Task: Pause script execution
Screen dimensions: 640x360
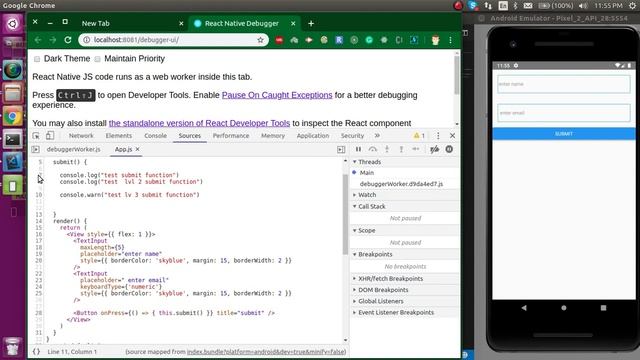Action: 358,149
